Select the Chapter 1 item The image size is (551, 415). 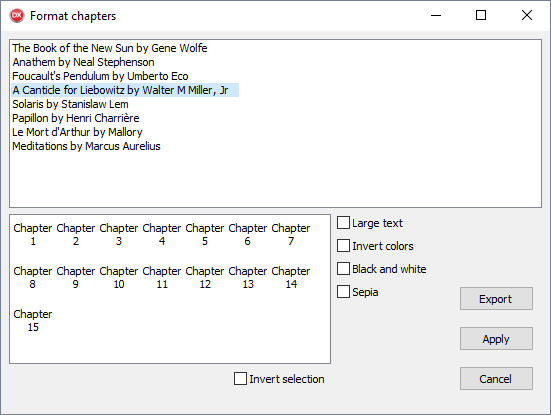pos(33,234)
